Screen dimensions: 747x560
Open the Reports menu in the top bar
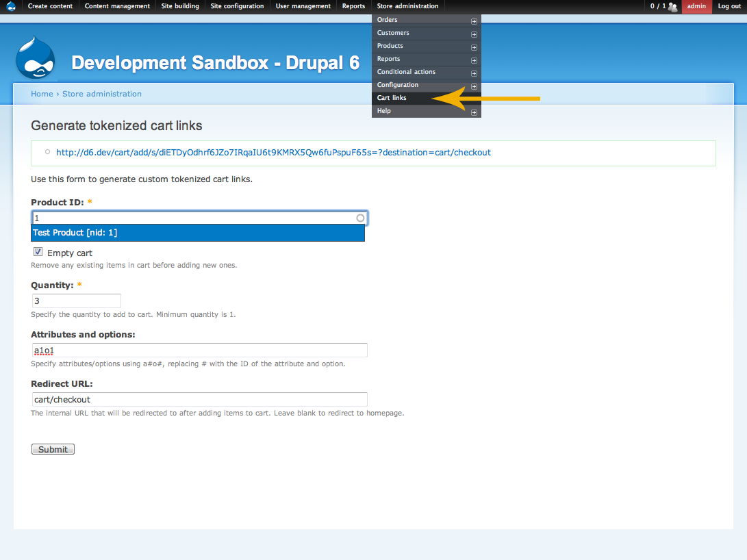point(353,6)
